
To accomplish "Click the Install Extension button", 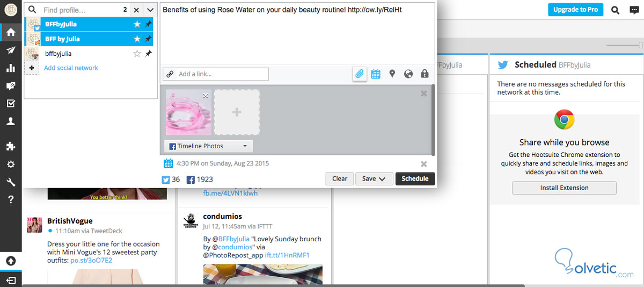I will [564, 188].
